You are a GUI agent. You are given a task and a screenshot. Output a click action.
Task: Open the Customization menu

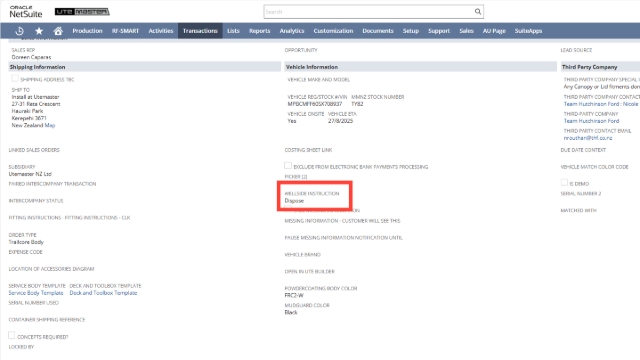pos(333,31)
